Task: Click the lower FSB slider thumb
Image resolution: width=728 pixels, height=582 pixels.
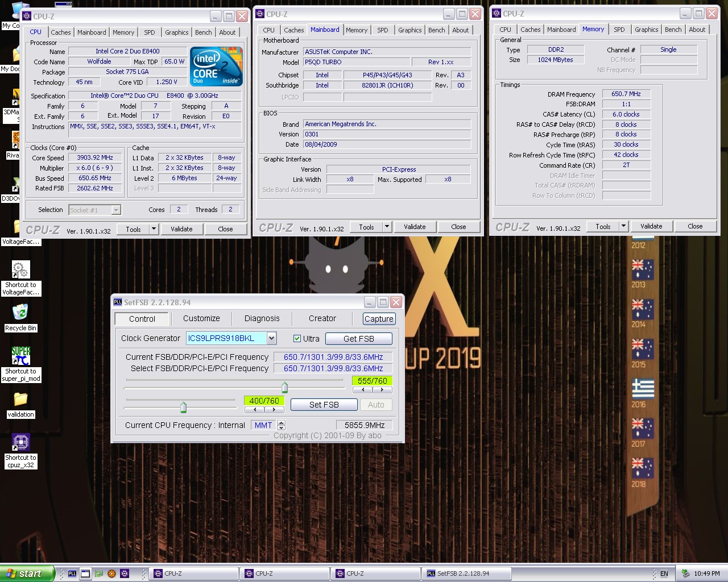Action: coord(183,407)
